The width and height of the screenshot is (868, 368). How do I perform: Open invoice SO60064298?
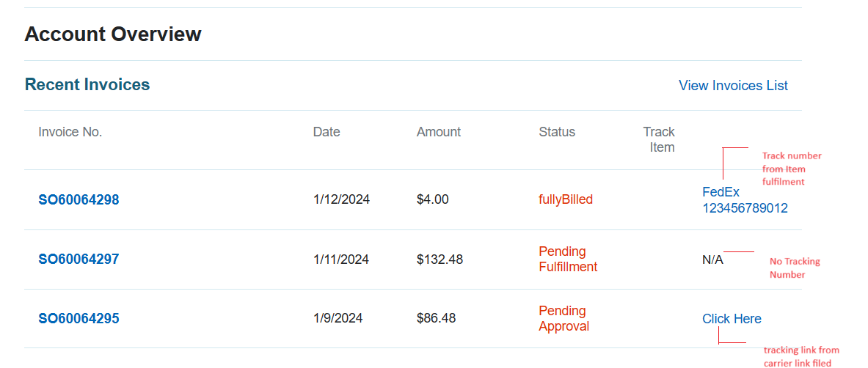(x=79, y=199)
